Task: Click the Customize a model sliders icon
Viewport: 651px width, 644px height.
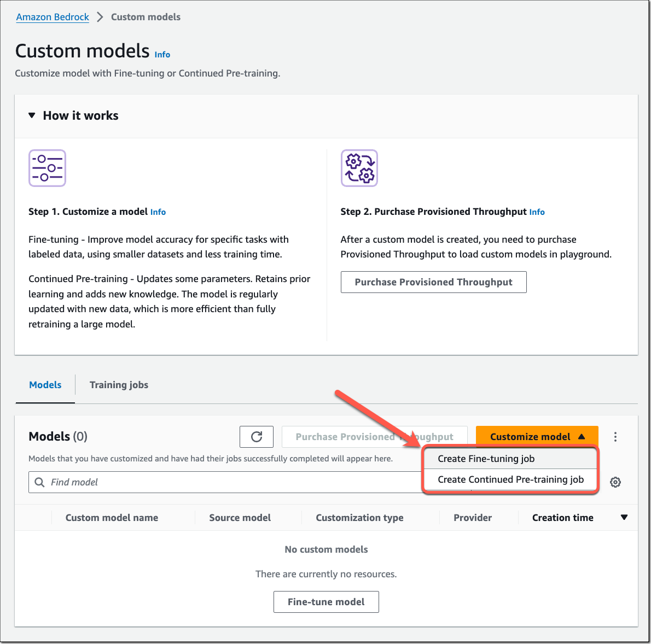Action: click(47, 168)
